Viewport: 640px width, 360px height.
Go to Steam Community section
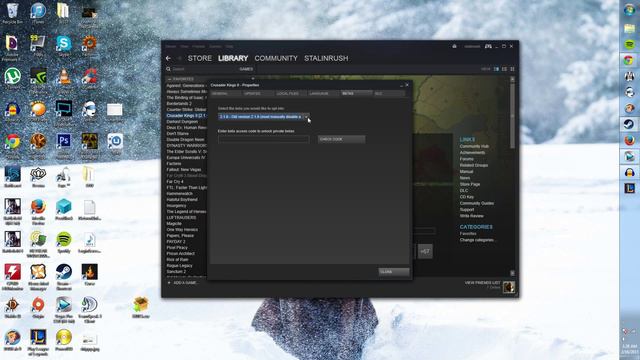(x=276, y=58)
